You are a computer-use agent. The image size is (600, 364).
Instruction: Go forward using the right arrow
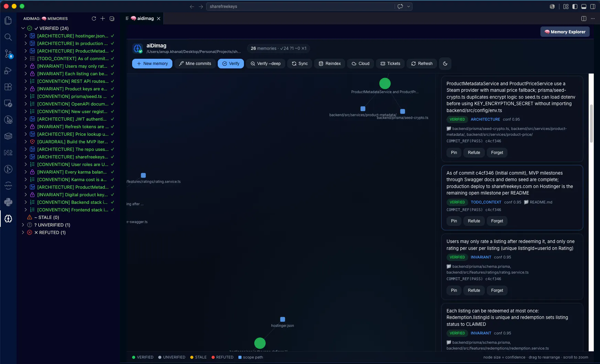click(201, 7)
